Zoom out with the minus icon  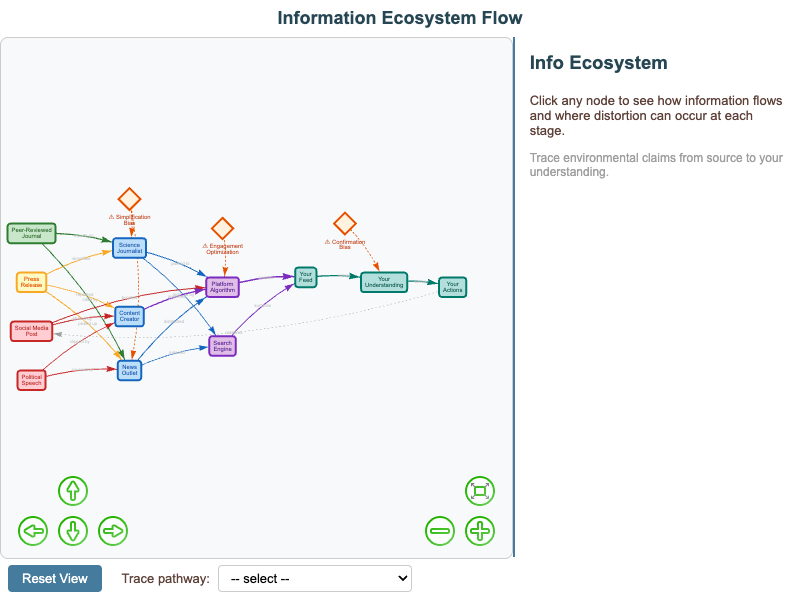tap(440, 531)
